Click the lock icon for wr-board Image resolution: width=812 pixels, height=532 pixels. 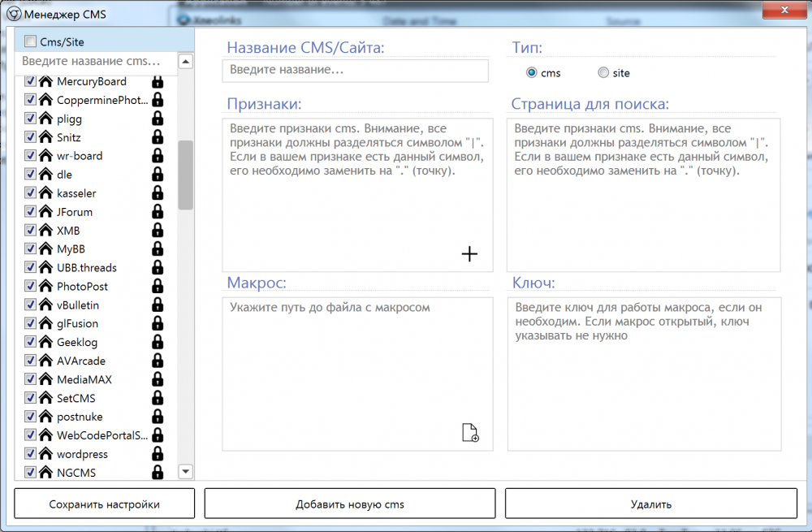(158, 156)
